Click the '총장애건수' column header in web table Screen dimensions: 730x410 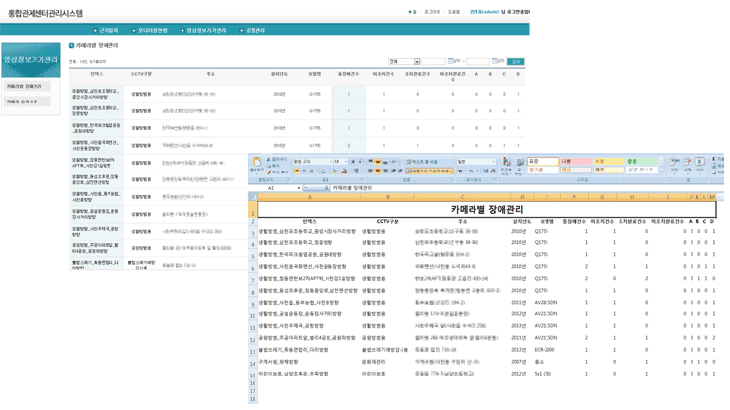pyautogui.click(x=348, y=74)
